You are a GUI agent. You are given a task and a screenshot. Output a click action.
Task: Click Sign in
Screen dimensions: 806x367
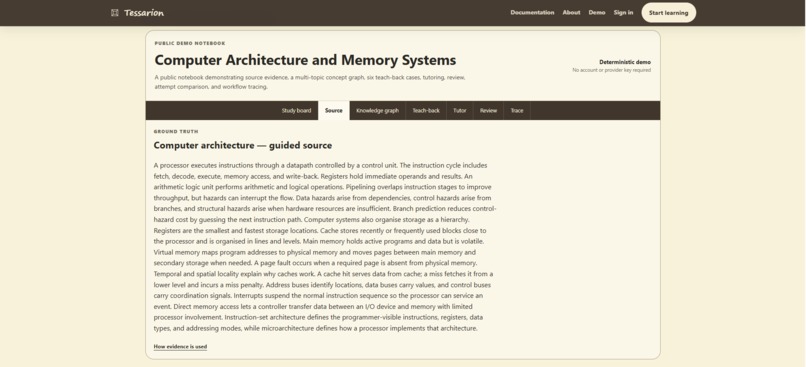pyautogui.click(x=623, y=13)
